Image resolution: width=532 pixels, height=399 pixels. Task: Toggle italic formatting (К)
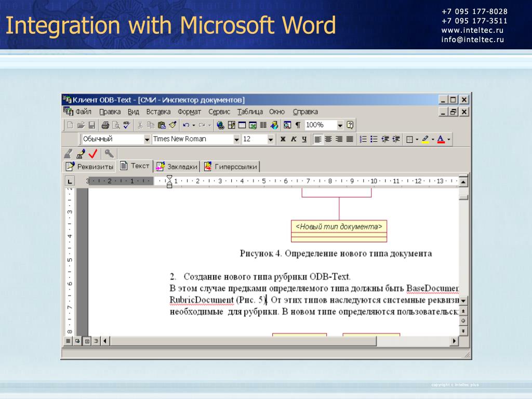coord(294,139)
